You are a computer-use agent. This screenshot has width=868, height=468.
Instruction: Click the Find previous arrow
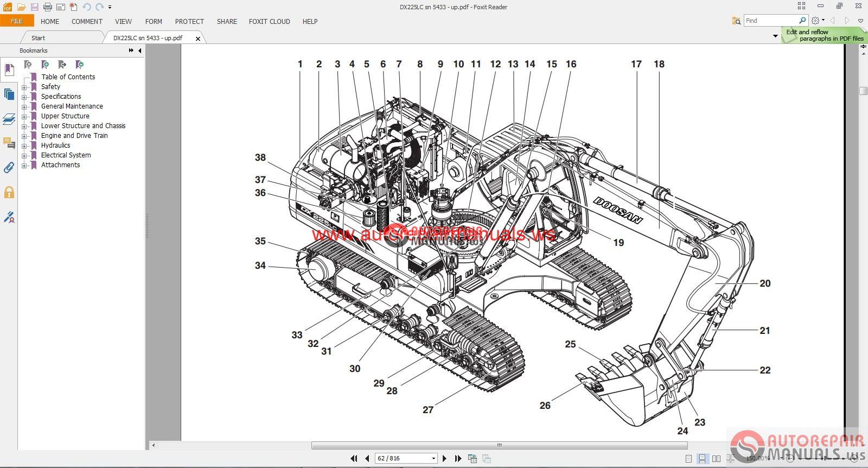tap(833, 21)
